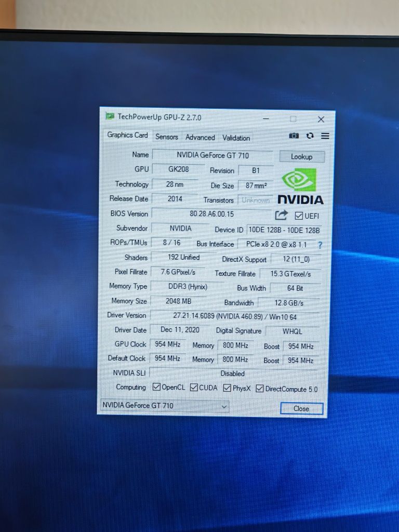Click the Default Clock row Memory 800 MHz
399x532 pixels.
coord(235,360)
